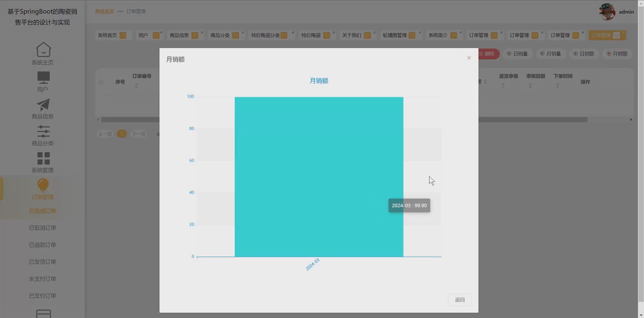
Task: Sort by 退货审核 column arrows
Action: 503,86
